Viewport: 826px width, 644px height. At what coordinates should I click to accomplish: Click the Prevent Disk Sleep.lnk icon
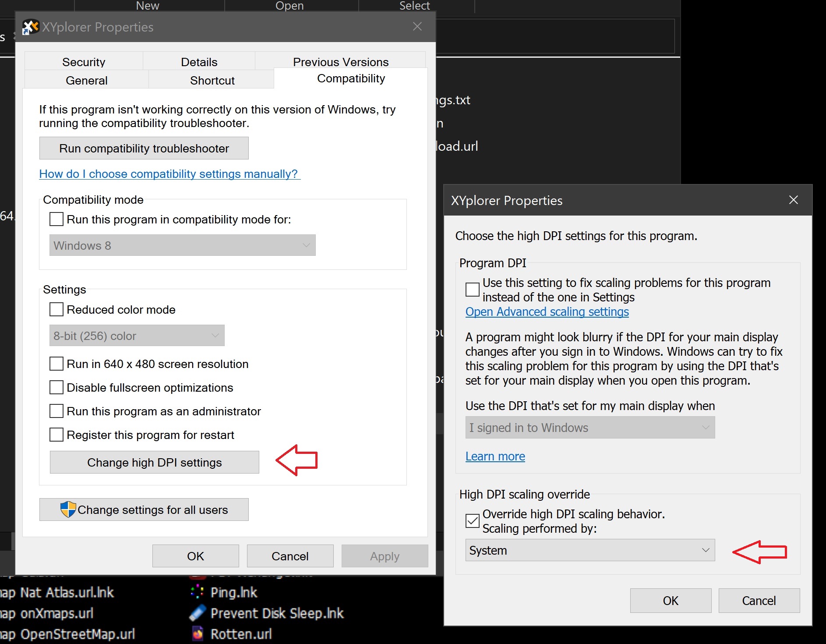tap(197, 613)
